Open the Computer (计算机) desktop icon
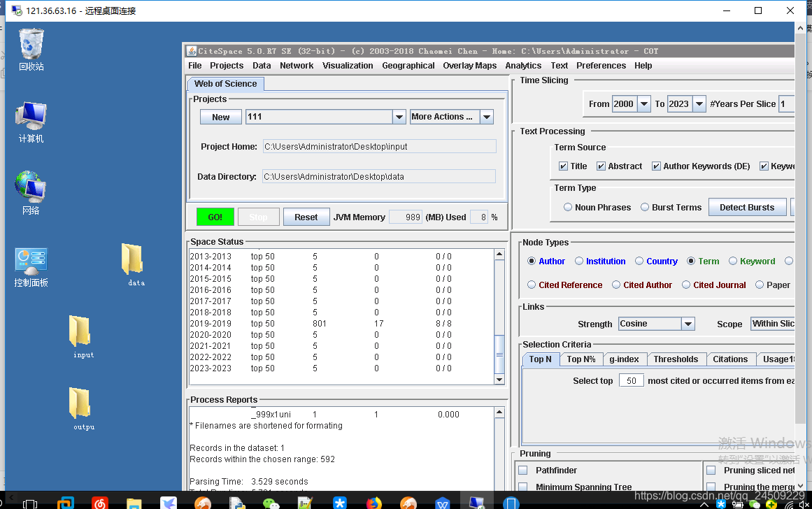812x509 pixels. tap(31, 122)
